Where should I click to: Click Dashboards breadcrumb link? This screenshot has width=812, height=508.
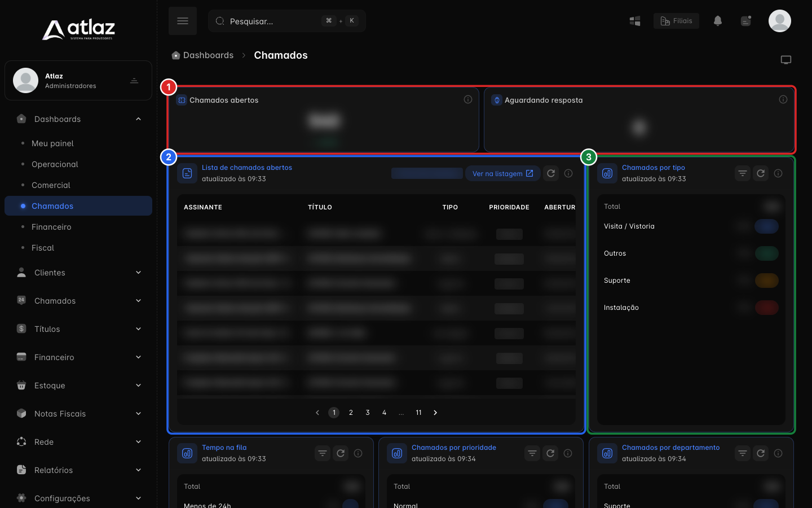pyautogui.click(x=208, y=55)
